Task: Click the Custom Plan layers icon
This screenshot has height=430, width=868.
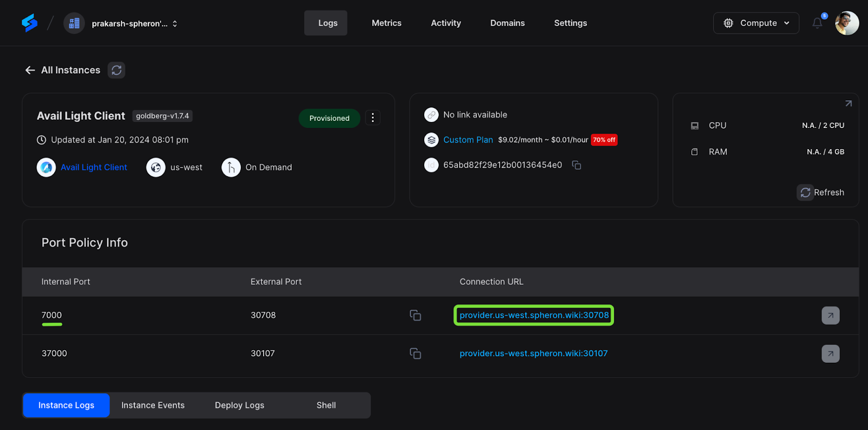Action: pyautogui.click(x=431, y=140)
